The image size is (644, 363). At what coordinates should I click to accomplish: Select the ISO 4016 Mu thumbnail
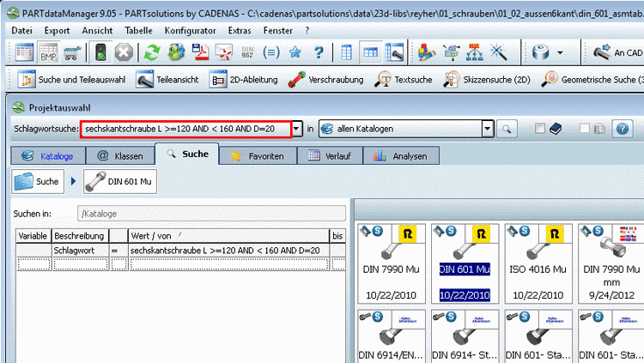click(x=538, y=263)
